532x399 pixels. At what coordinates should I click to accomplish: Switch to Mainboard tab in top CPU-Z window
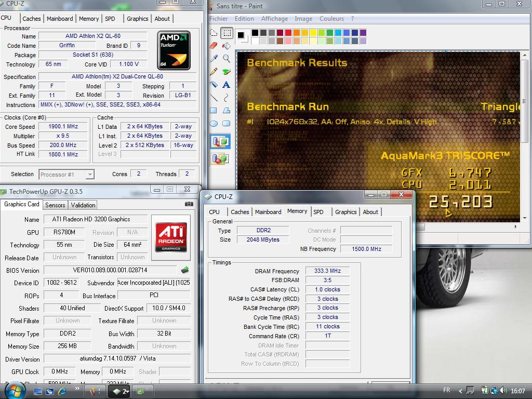(60, 19)
